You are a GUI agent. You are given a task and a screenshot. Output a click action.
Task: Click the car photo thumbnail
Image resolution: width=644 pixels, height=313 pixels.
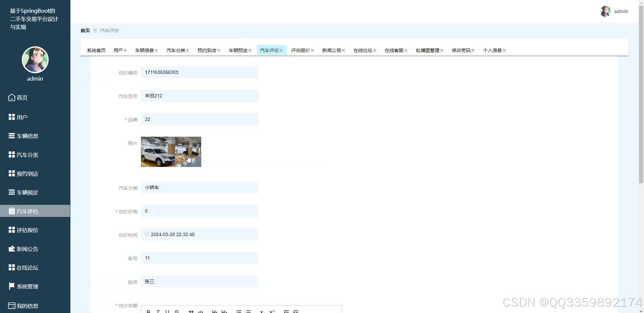pyautogui.click(x=171, y=152)
